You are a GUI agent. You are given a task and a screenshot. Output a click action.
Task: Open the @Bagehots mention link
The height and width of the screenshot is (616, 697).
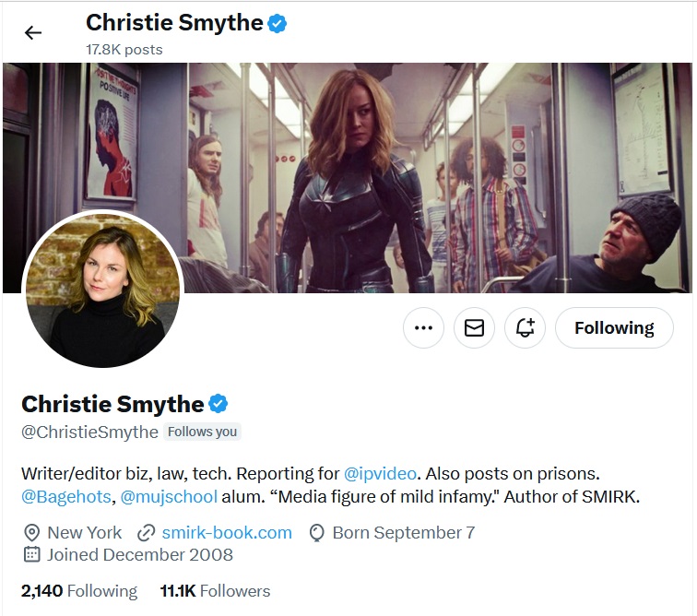(x=66, y=497)
